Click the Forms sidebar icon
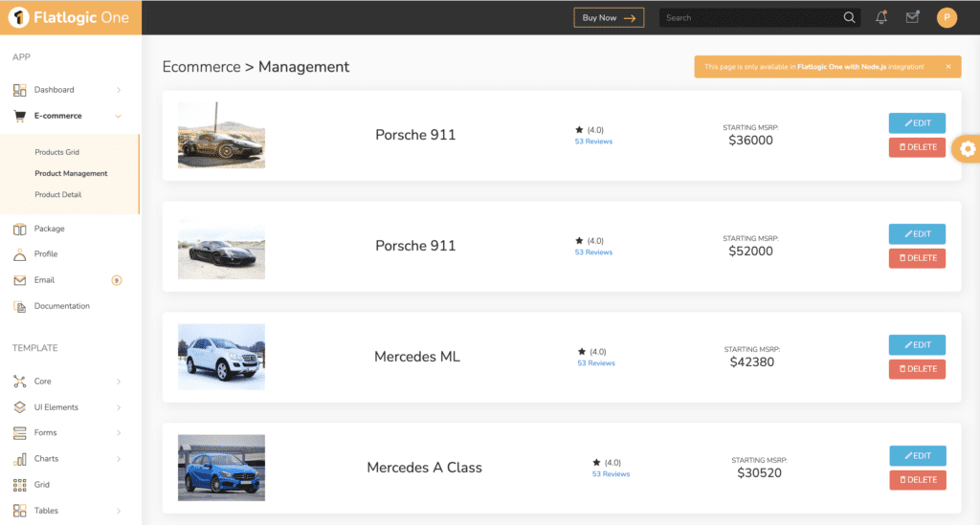Image resolution: width=980 pixels, height=525 pixels. 19,432
